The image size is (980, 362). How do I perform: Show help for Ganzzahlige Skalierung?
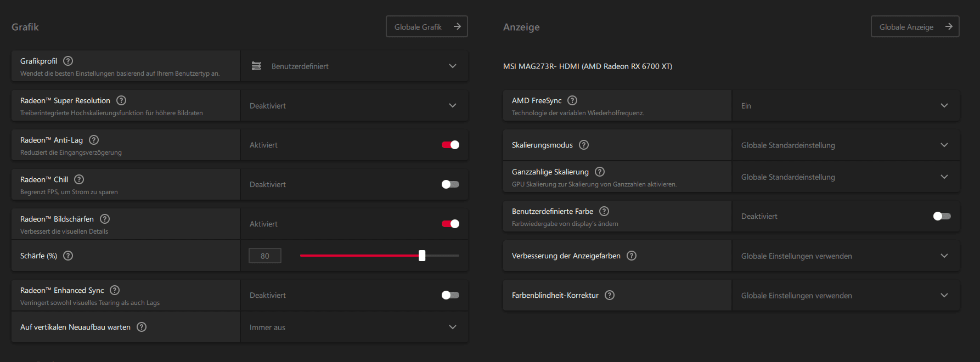(x=600, y=172)
